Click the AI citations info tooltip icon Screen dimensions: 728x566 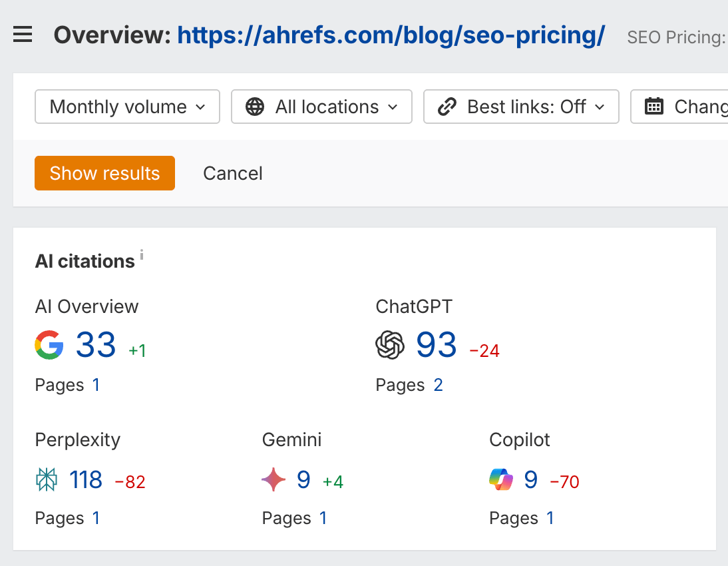click(141, 254)
